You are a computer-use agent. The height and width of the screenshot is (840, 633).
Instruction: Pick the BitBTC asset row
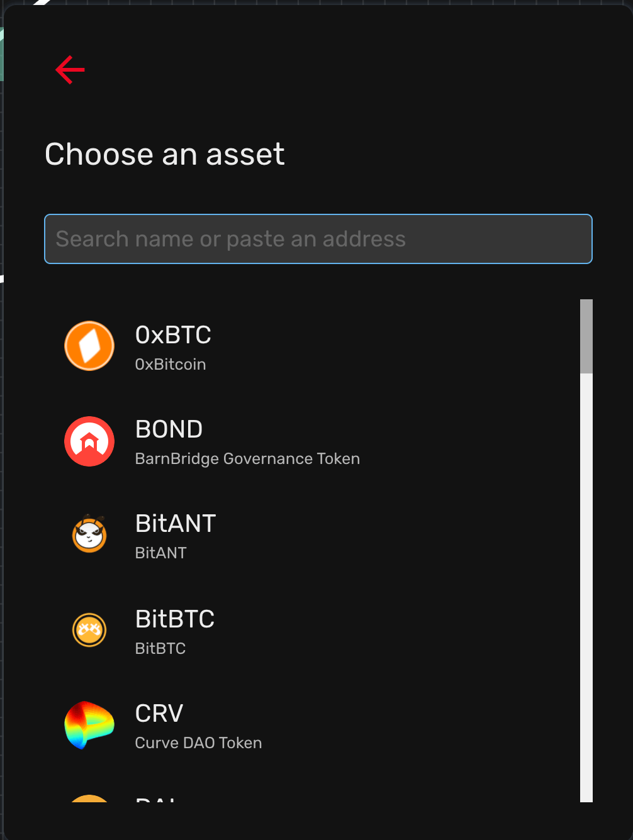(x=312, y=631)
